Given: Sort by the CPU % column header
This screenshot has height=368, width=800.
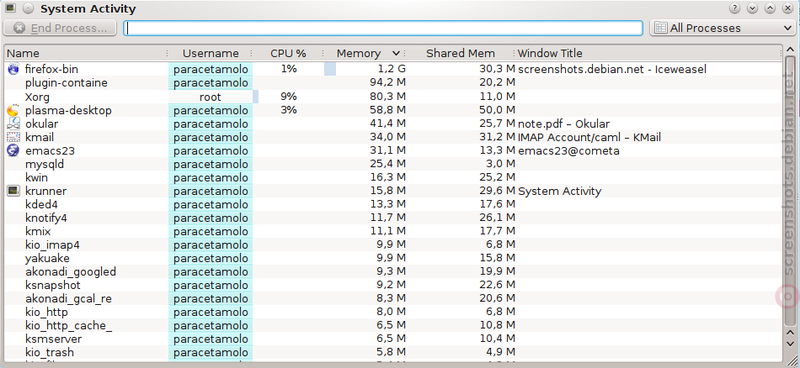Looking at the screenshot, I should (x=288, y=53).
